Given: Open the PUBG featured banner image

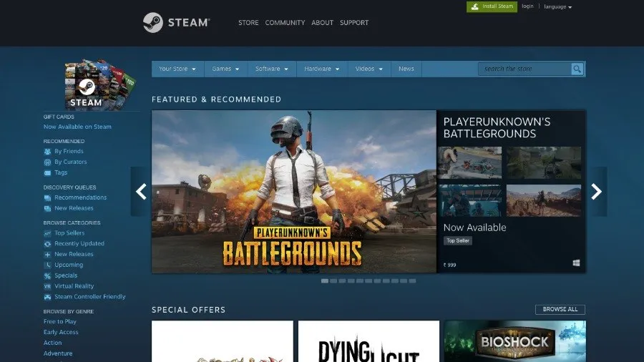Looking at the screenshot, I should pos(294,192).
